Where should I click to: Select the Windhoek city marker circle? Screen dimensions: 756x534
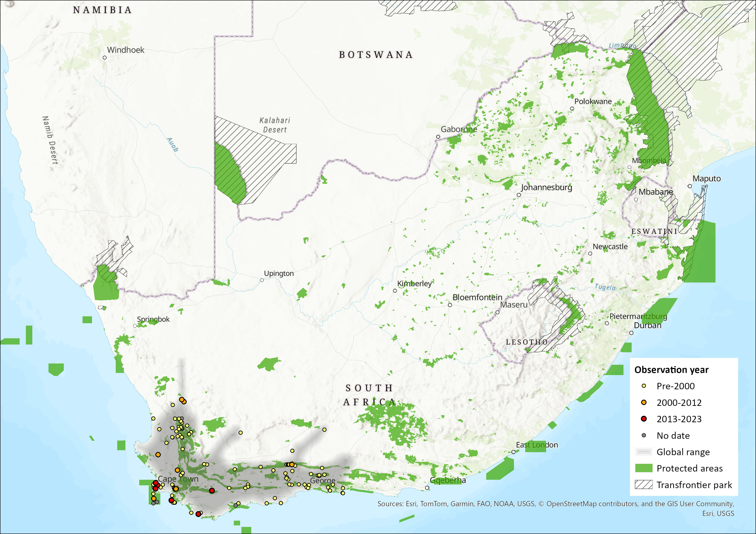(x=105, y=57)
